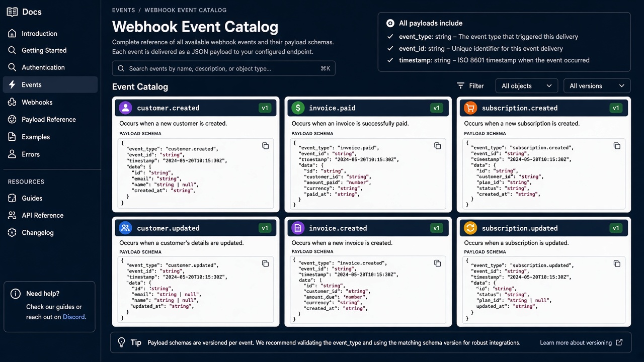Open Webhooks in the sidebar
Viewport: 644px width, 362px height.
[x=50, y=102]
